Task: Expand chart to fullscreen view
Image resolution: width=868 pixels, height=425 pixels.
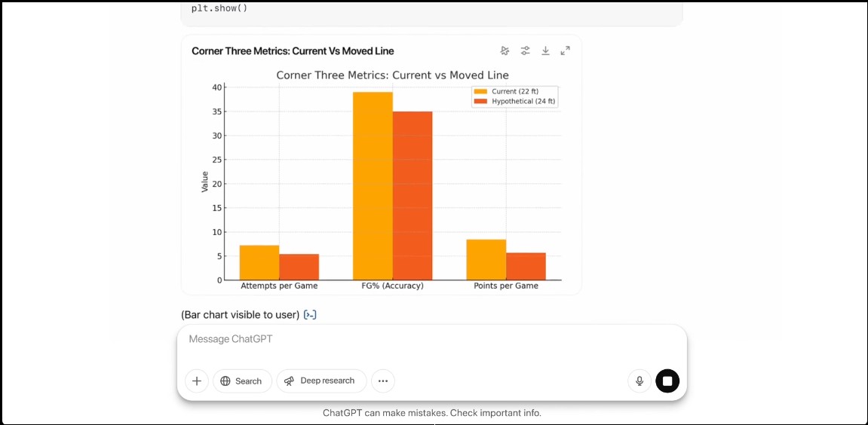Action: [566, 50]
